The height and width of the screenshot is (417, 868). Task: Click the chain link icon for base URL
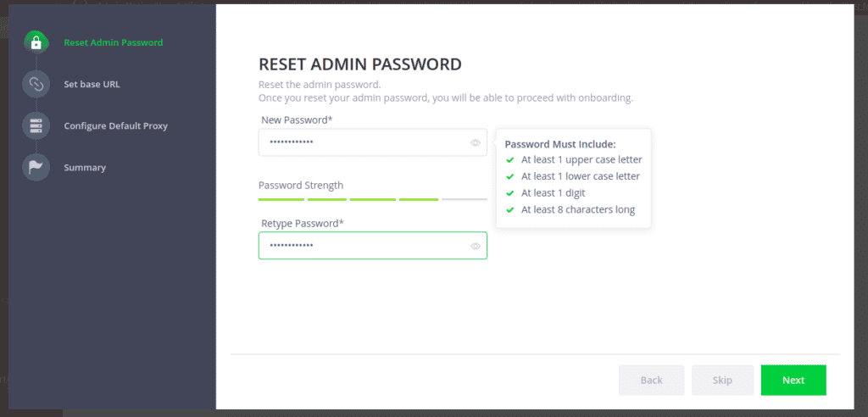tap(36, 84)
